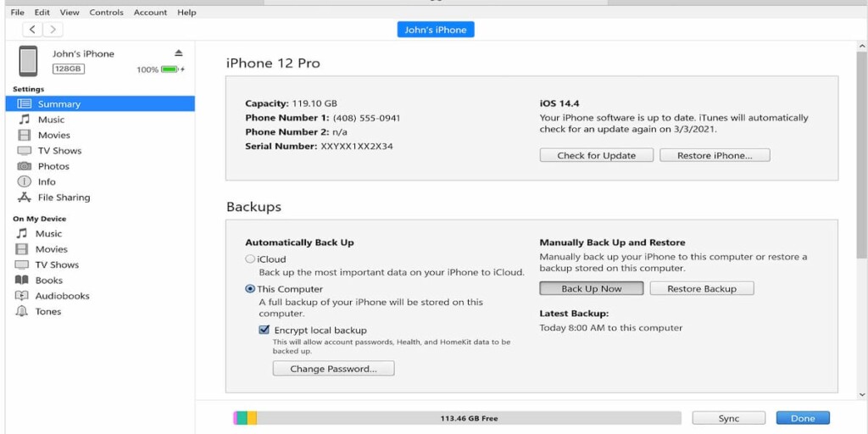Open Books on device via the book icon

pyautogui.click(x=21, y=280)
